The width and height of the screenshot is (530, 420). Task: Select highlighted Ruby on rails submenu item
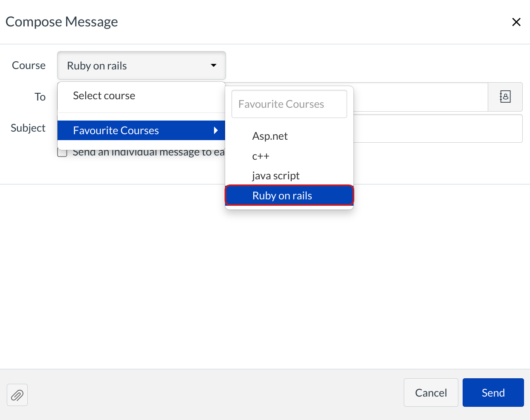282,196
